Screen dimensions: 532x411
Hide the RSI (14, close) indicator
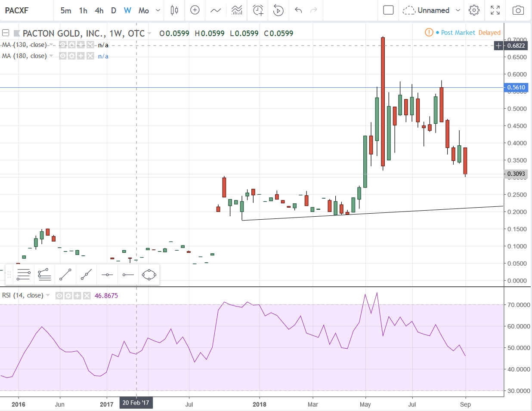59,296
